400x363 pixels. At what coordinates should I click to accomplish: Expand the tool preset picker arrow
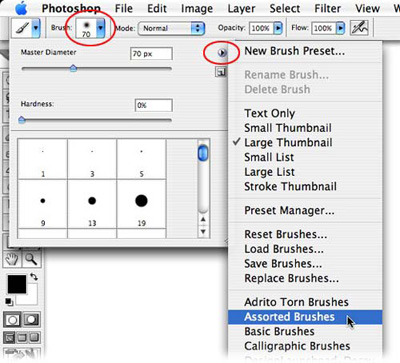point(36,28)
